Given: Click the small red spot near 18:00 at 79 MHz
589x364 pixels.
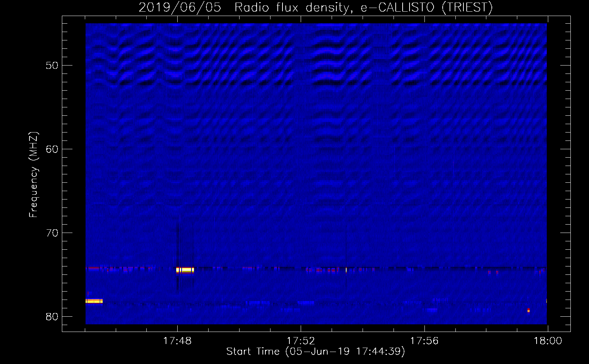Looking at the screenshot, I should pyautogui.click(x=529, y=310).
